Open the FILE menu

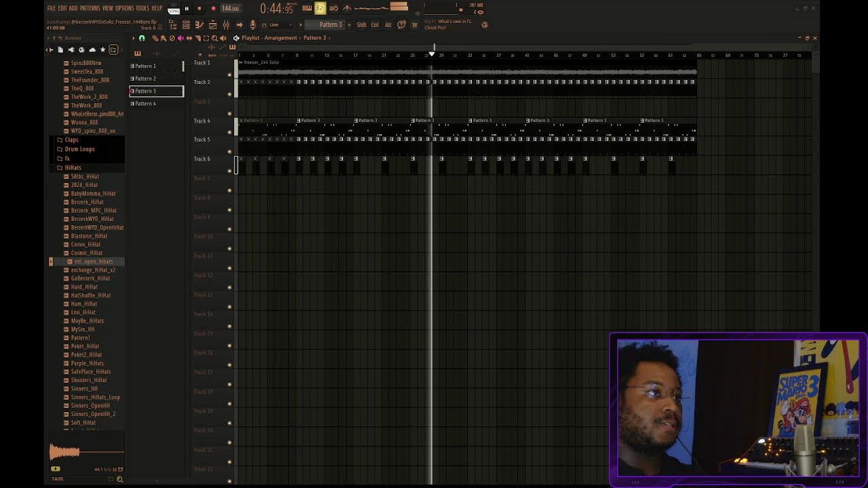pyautogui.click(x=52, y=8)
